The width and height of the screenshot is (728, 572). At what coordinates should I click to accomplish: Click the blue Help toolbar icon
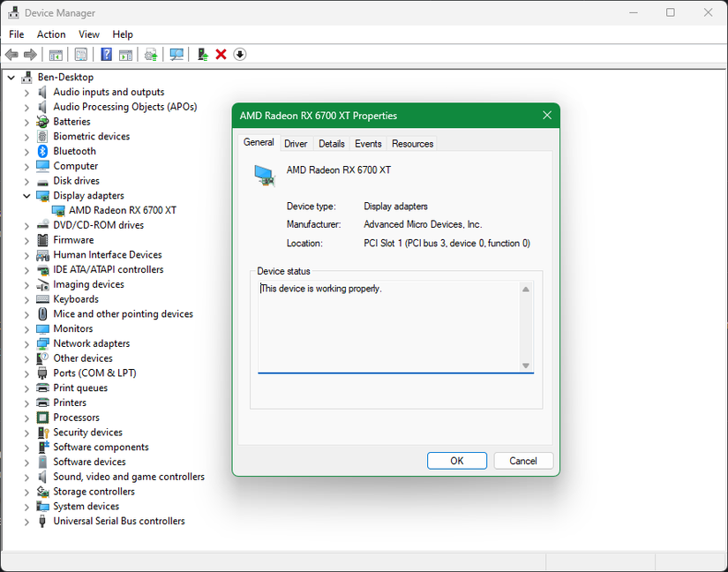pyautogui.click(x=106, y=54)
